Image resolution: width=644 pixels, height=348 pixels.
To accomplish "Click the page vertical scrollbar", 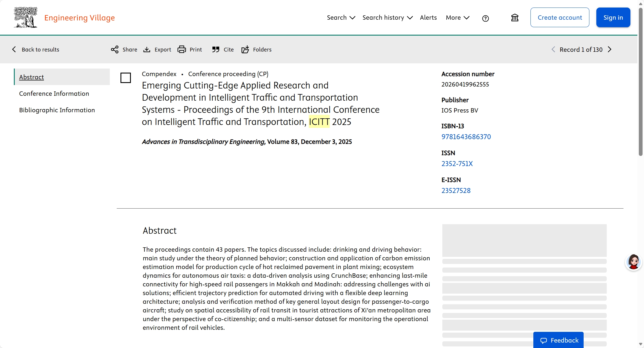I will (x=641, y=81).
